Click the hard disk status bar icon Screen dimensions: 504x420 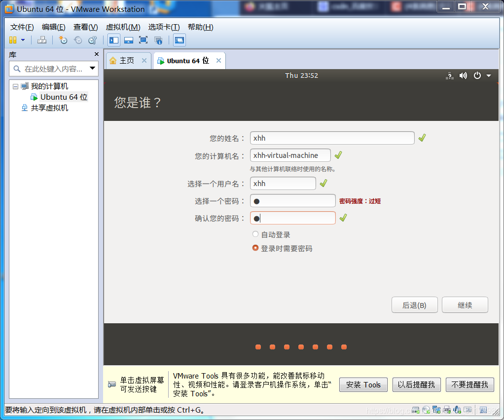[416, 410]
